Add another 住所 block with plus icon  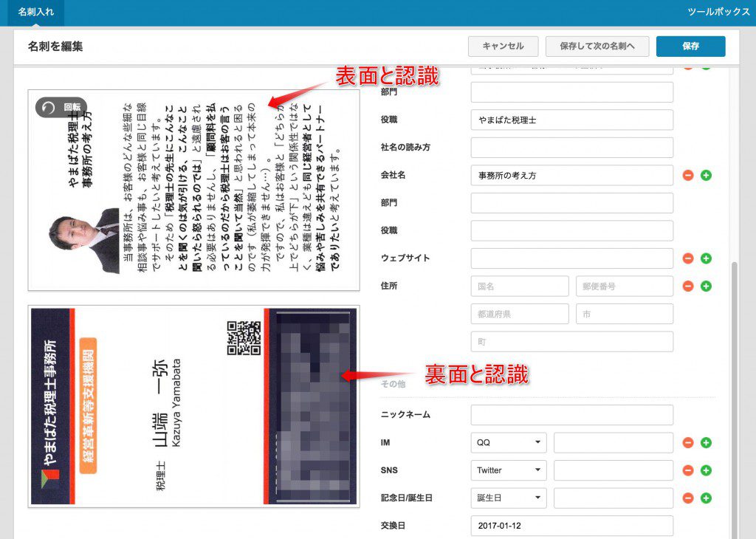coord(706,286)
